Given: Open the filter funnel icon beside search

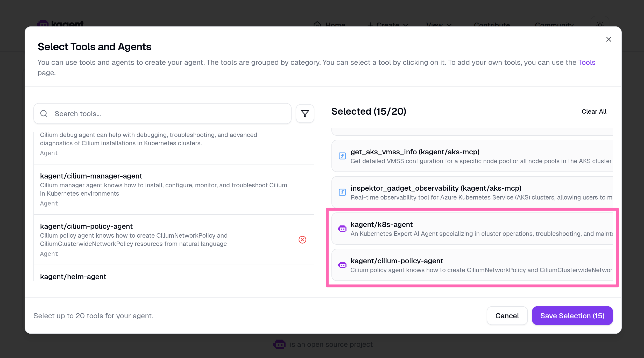Looking at the screenshot, I should pos(305,113).
